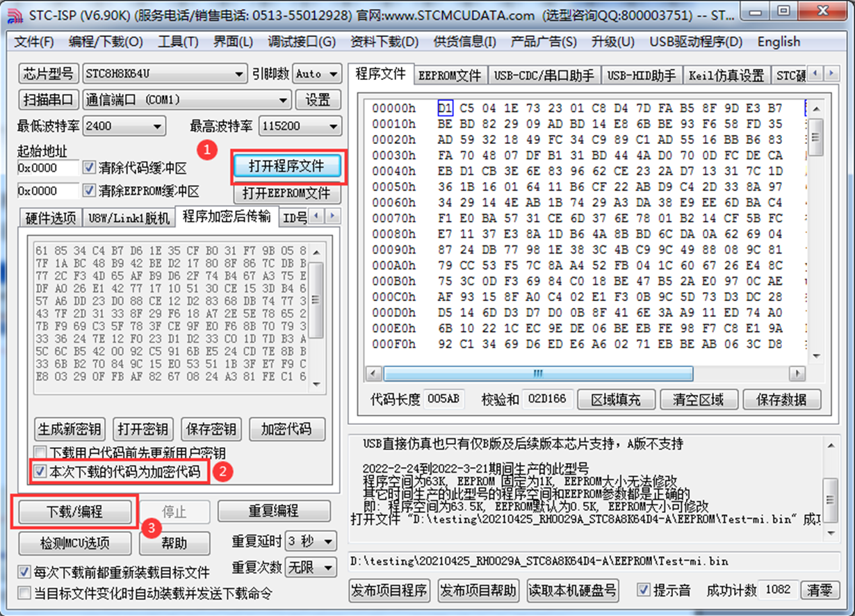Click the EEPROM start address 0x0000 field
This screenshot has height=616, width=855.
47,191
